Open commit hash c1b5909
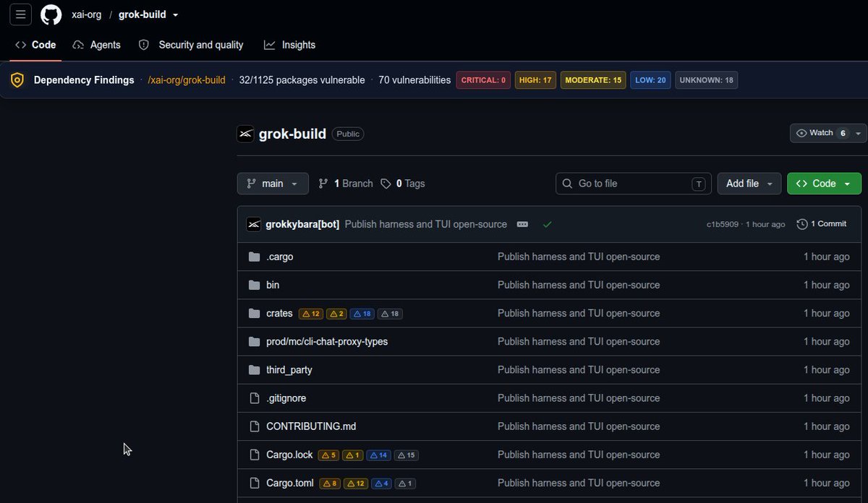868x503 pixels. pyautogui.click(x=723, y=225)
